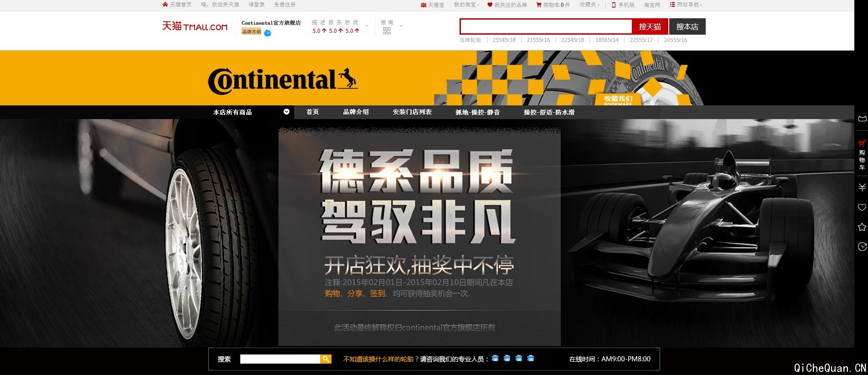Screen dimensions: 868x375
Task: Click the 在线时间：AM9:00-PM8:00 text
Action: tap(610, 359)
